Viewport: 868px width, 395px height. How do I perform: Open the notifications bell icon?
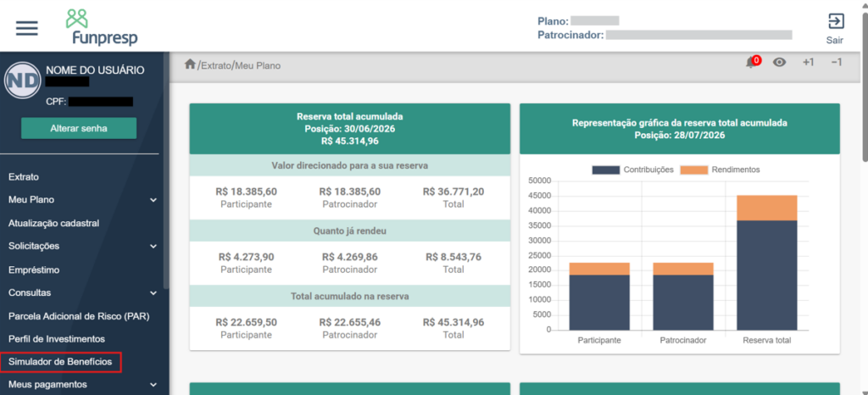point(753,62)
